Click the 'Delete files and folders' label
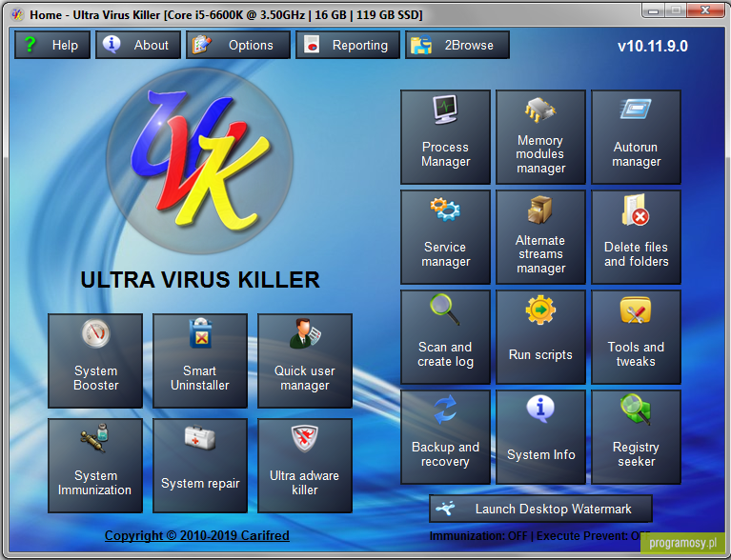Viewport: 731px width, 560px height. pyautogui.click(x=636, y=254)
